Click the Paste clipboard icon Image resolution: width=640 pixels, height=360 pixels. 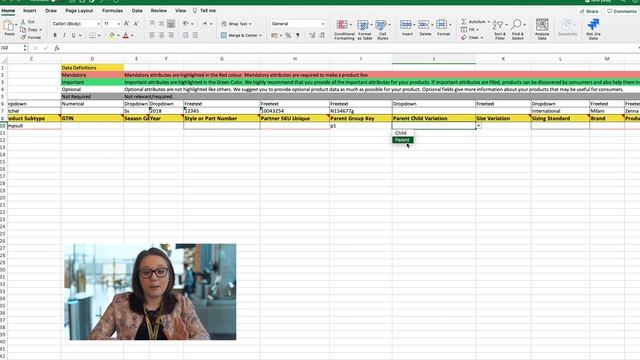coord(9,26)
